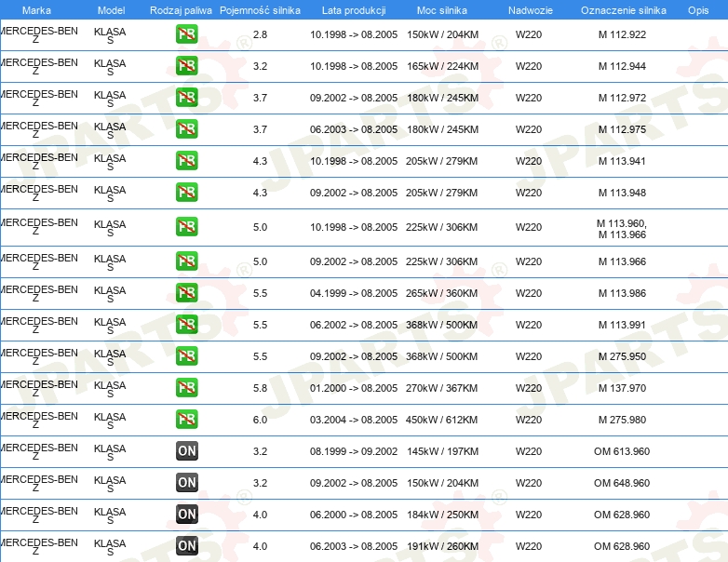Click the Model column header

pos(112,10)
